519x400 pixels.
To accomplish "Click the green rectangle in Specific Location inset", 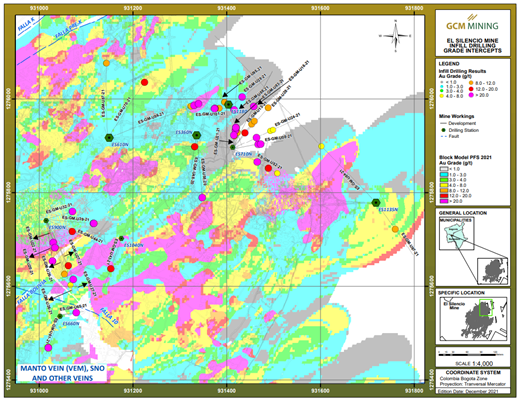I will point(486,308).
